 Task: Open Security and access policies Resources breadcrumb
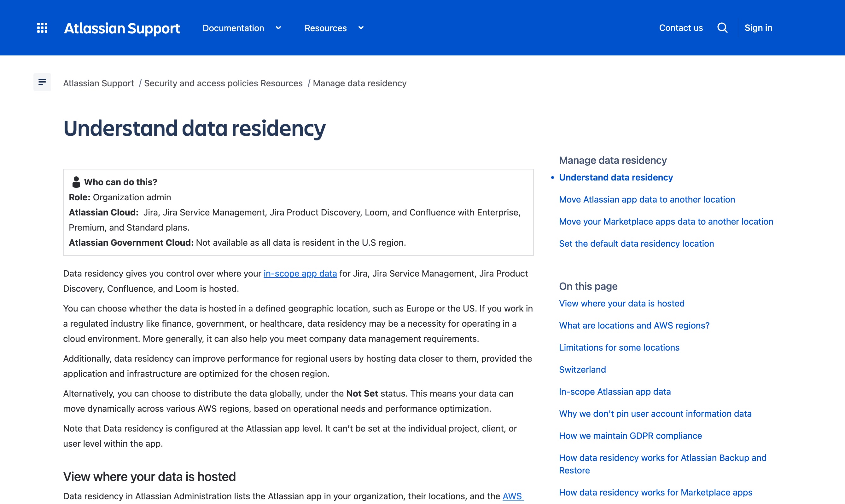click(223, 83)
